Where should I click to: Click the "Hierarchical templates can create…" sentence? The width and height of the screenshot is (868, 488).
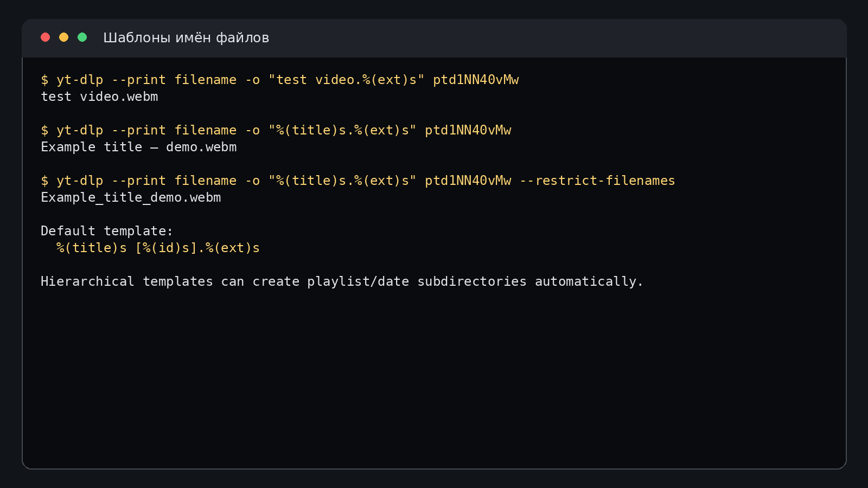[342, 281]
